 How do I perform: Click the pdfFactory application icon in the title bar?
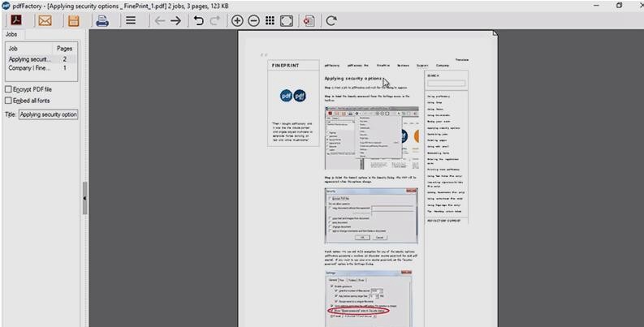6,6
